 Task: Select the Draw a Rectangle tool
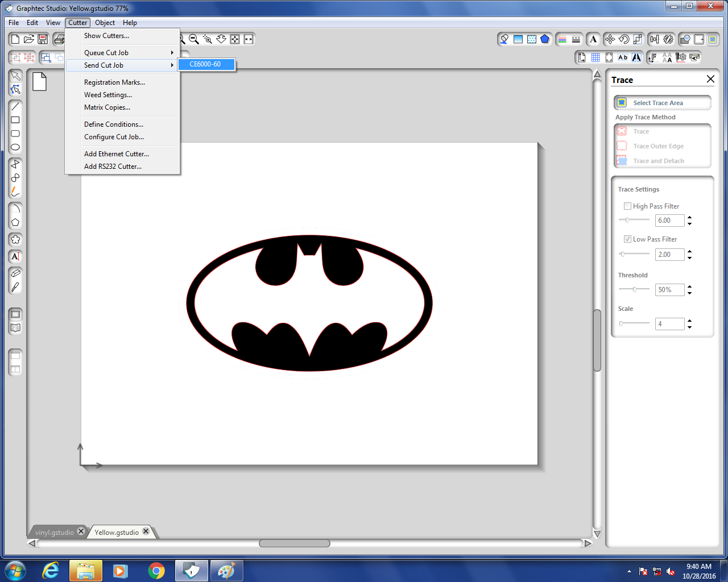(15, 120)
